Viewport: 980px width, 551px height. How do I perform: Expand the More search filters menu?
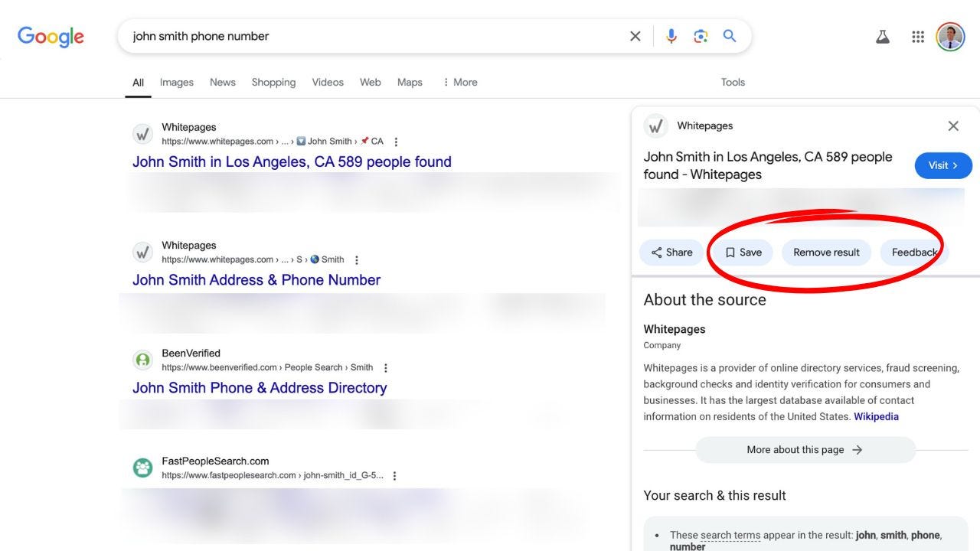[x=459, y=82]
